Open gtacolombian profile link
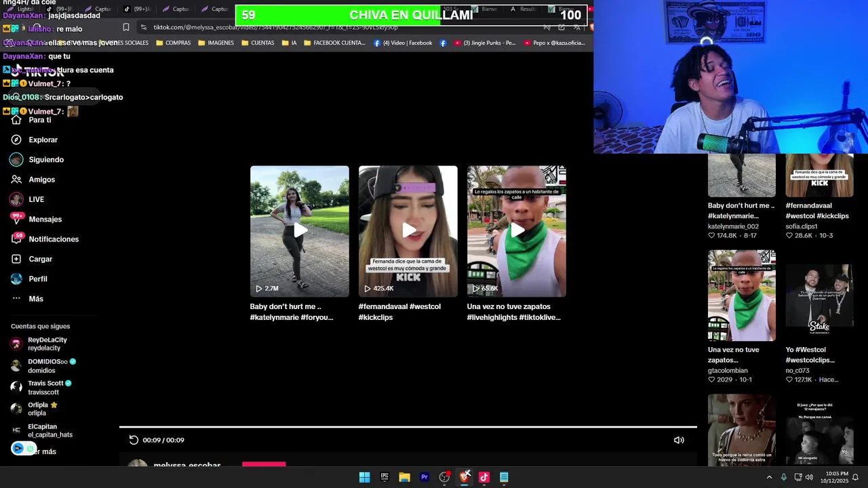868x488 pixels. point(728,371)
